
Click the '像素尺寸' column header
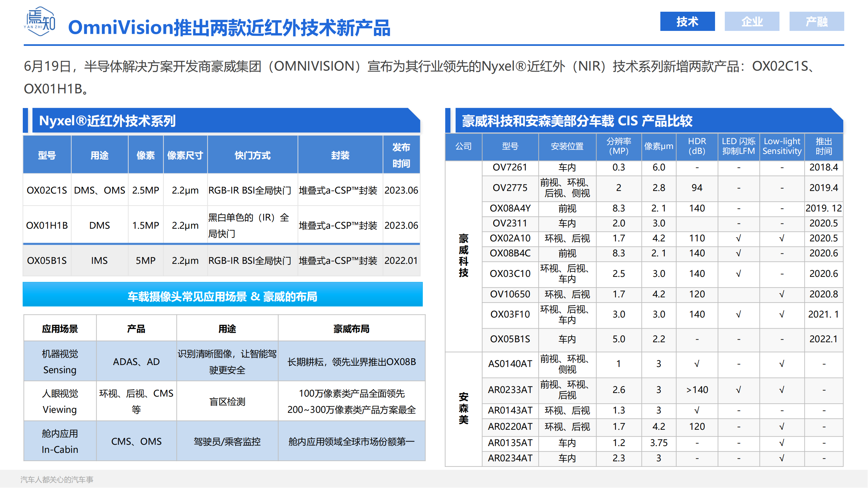pos(185,155)
